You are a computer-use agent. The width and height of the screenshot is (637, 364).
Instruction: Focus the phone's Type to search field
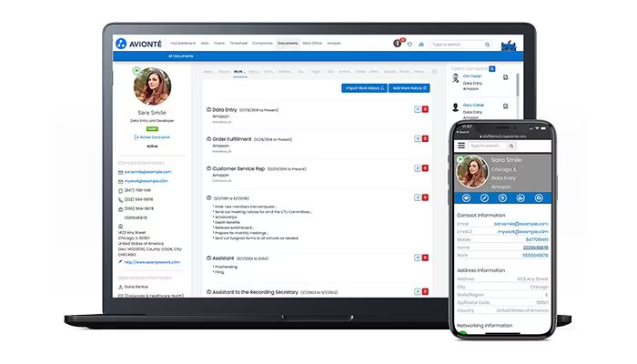pyautogui.click(x=488, y=146)
